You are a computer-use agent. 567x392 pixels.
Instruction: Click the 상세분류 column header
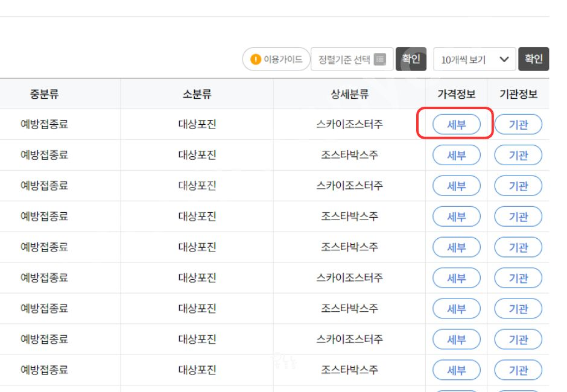click(350, 94)
